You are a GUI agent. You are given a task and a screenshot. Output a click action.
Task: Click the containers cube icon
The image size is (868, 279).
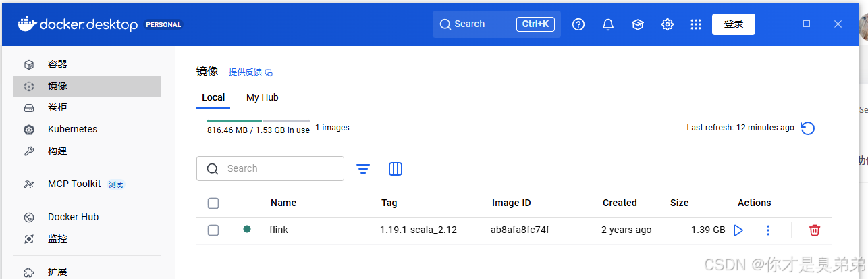point(29,65)
